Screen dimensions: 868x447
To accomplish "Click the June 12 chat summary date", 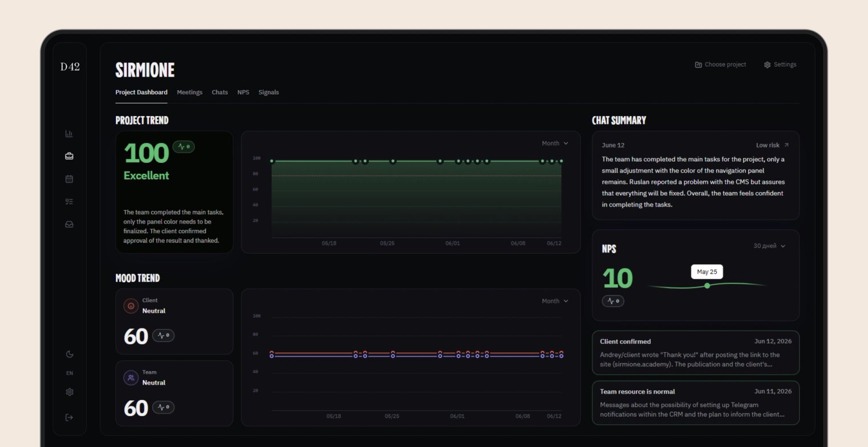I will (x=613, y=145).
